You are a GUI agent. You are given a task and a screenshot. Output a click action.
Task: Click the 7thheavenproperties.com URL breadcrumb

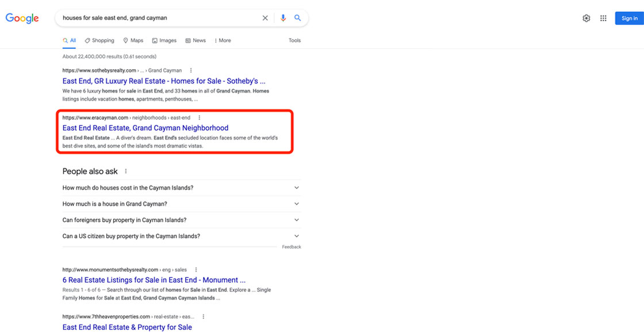pos(129,317)
